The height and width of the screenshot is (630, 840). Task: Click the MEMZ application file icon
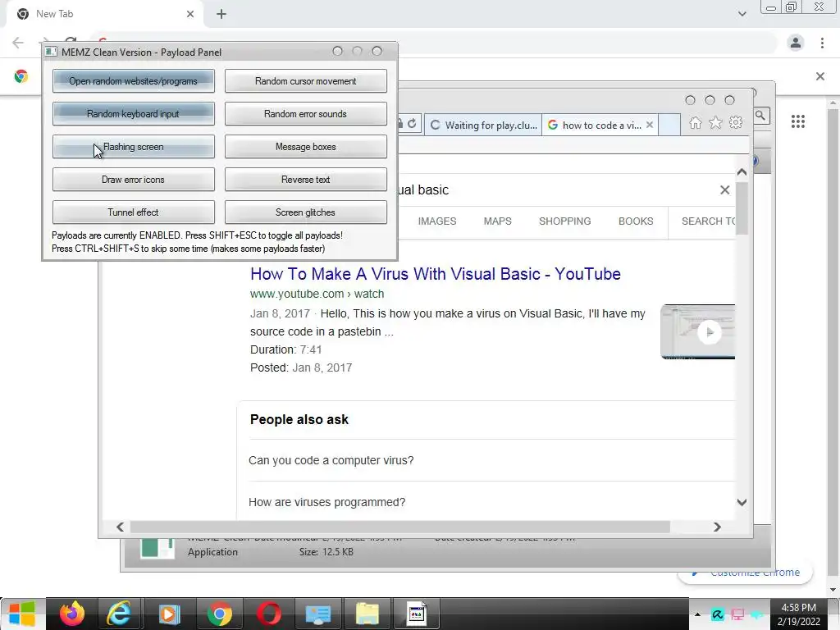point(157,547)
